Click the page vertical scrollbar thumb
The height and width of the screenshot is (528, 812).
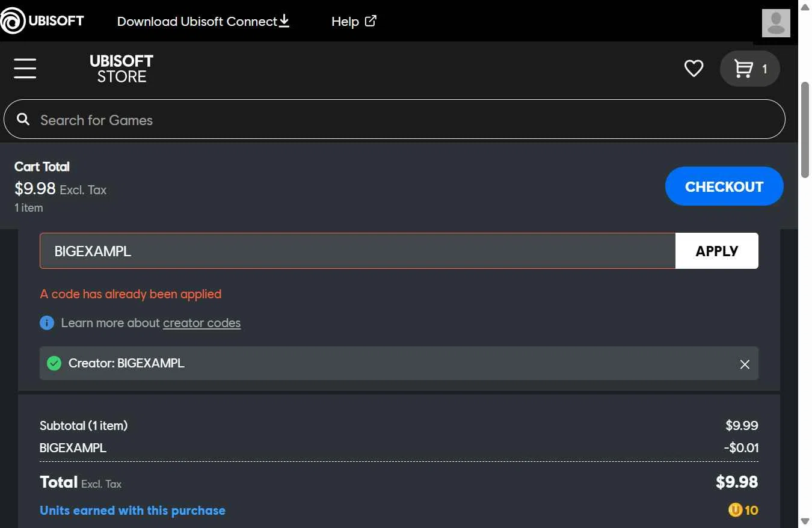[x=805, y=130]
